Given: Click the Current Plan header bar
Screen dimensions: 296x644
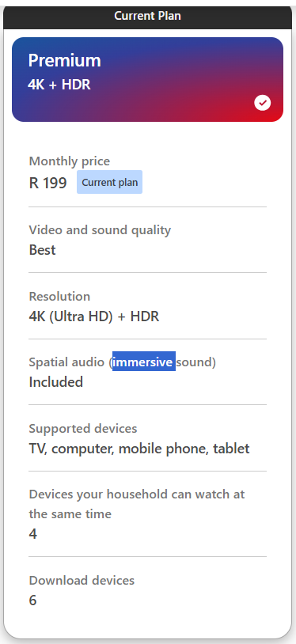Looking at the screenshot, I should [147, 16].
